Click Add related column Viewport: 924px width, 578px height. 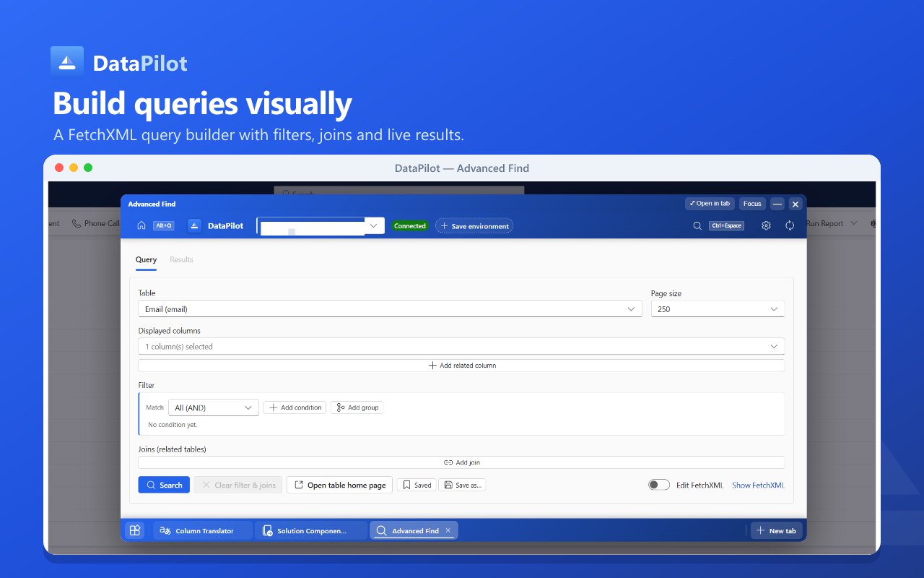point(461,366)
